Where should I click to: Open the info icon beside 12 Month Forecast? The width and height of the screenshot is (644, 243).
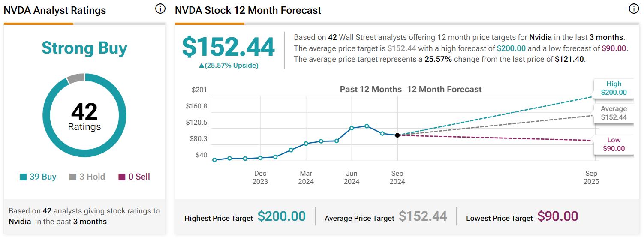[633, 9]
